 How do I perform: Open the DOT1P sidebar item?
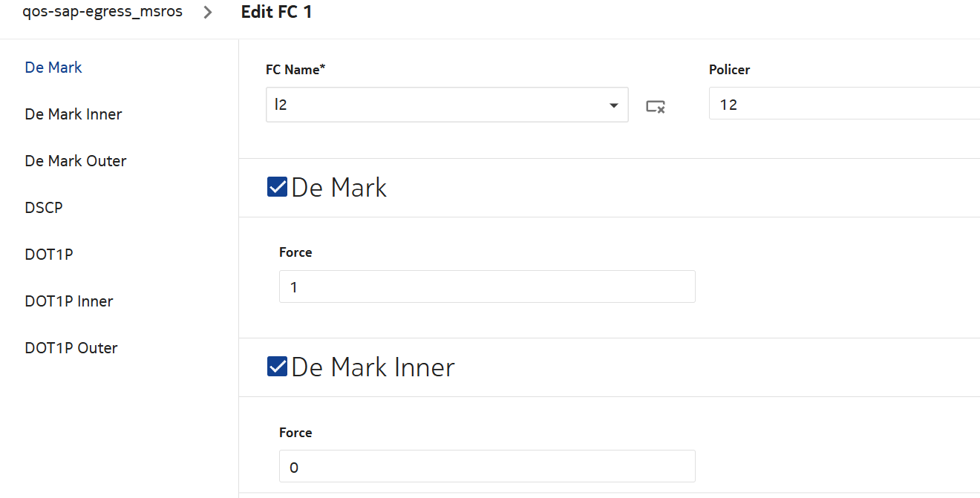click(x=49, y=255)
